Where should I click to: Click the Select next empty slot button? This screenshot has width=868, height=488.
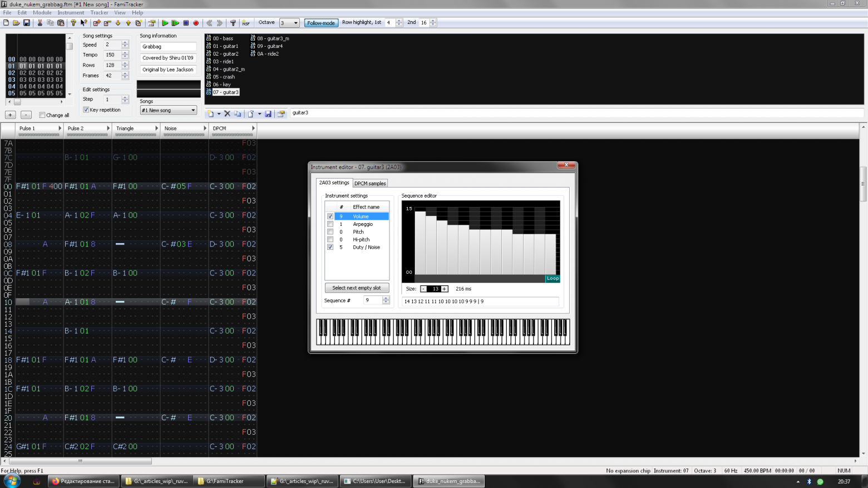[357, 288]
